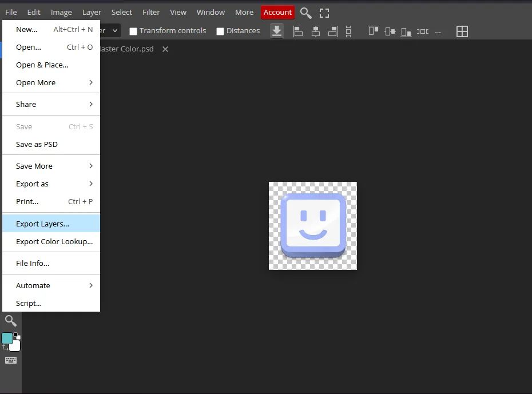Enable the Transform controls checkbox
Image resolution: width=532 pixels, height=394 pixels.
click(133, 31)
